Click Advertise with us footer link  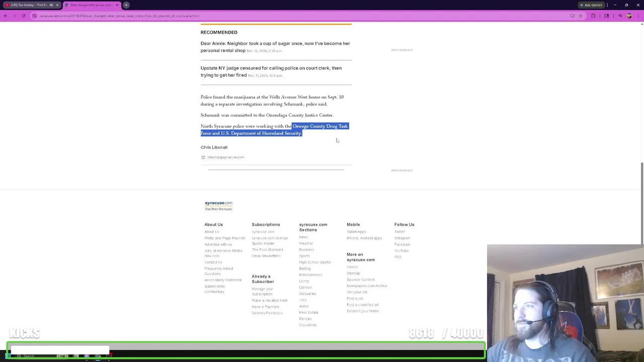(218, 244)
